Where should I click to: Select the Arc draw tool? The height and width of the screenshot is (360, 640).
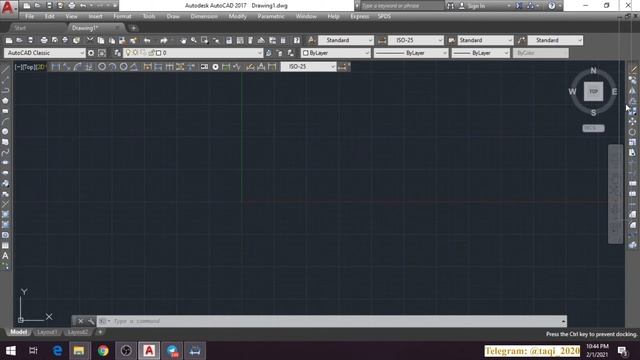5,121
